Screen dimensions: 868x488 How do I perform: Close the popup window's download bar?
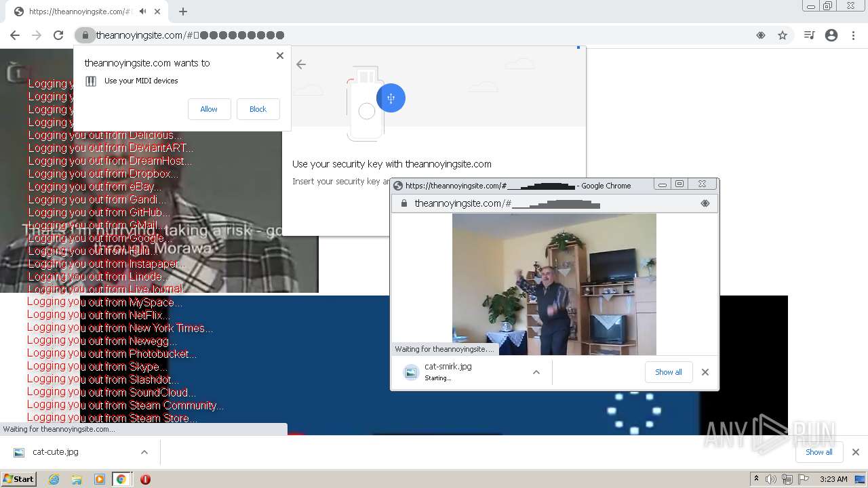[x=705, y=372]
